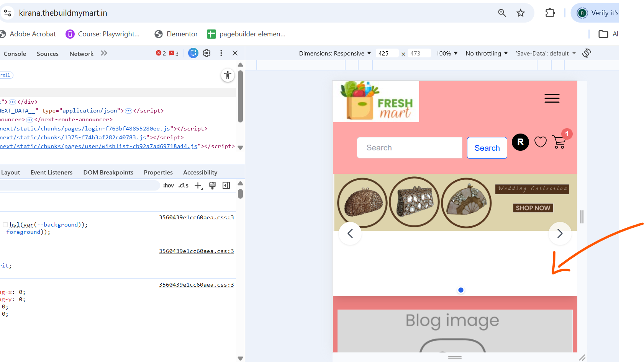The image size is (644, 362).
Task: Open the wishlist-cb92a7ad69718a44.js script link
Action: [99, 146]
